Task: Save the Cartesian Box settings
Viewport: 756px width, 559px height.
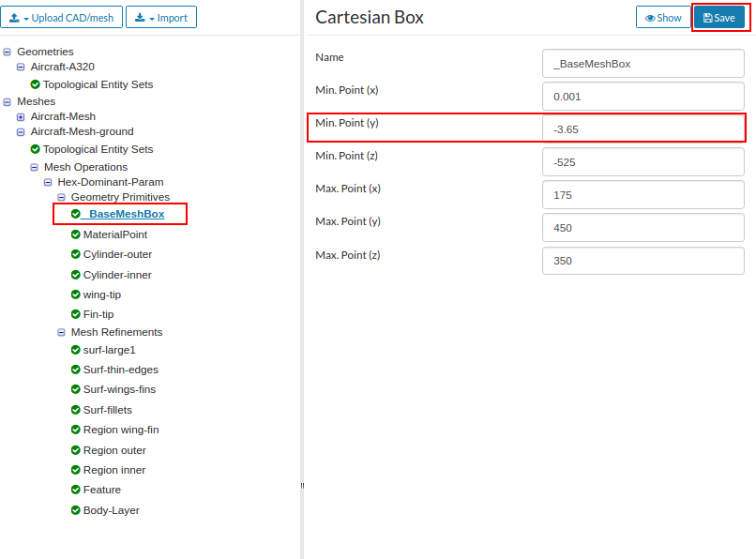Action: (x=718, y=18)
